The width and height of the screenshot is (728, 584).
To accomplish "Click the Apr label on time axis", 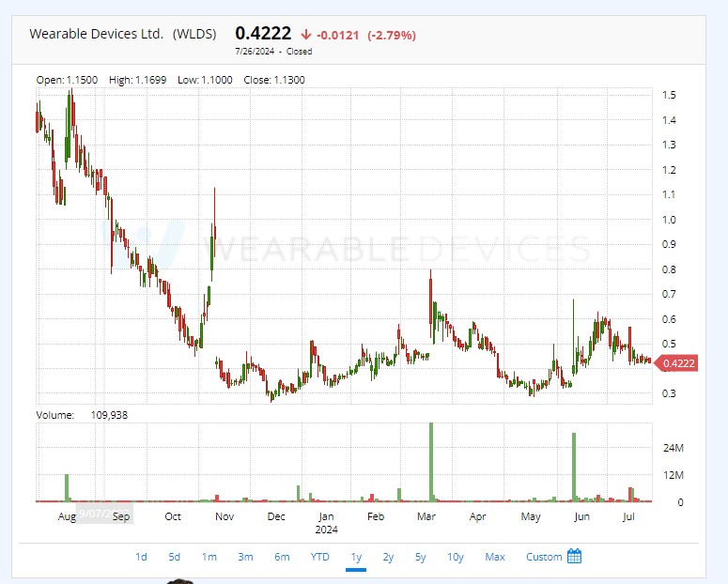I will pyautogui.click(x=478, y=516).
